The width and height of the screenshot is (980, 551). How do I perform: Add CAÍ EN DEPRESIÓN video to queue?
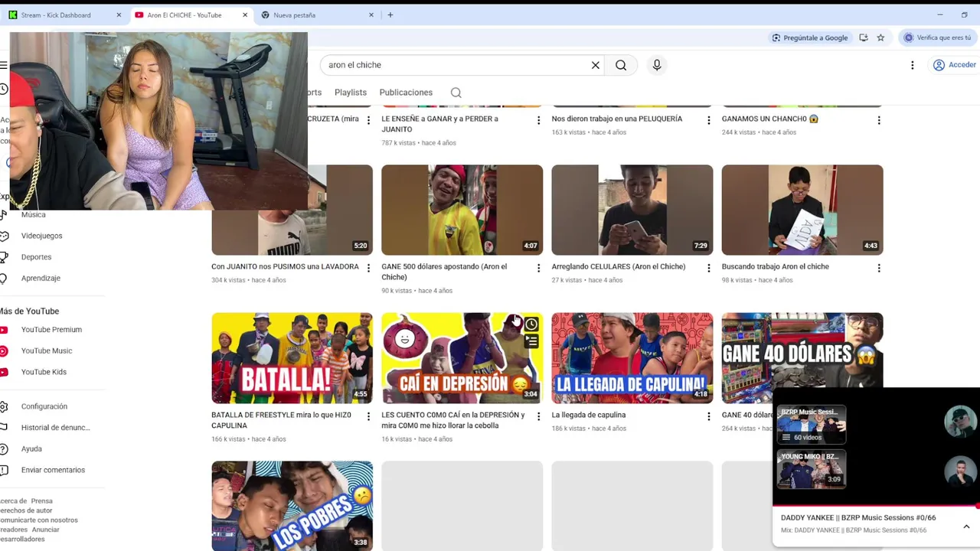coord(531,341)
